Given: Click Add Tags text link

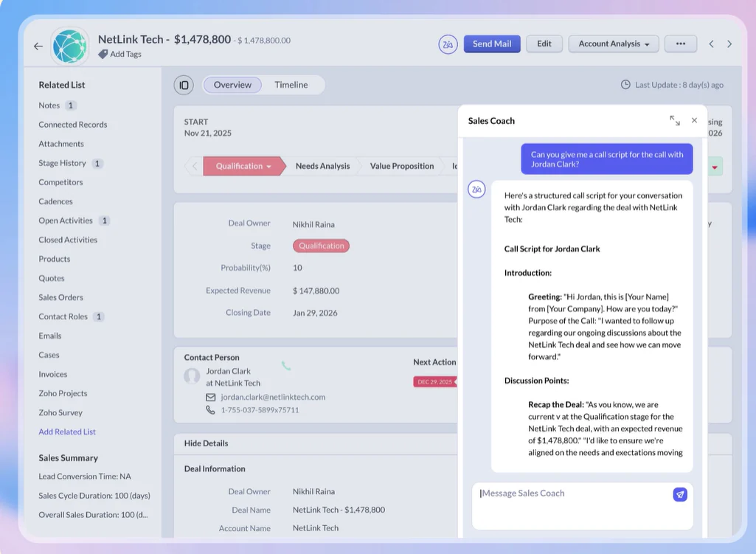Looking at the screenshot, I should [126, 54].
